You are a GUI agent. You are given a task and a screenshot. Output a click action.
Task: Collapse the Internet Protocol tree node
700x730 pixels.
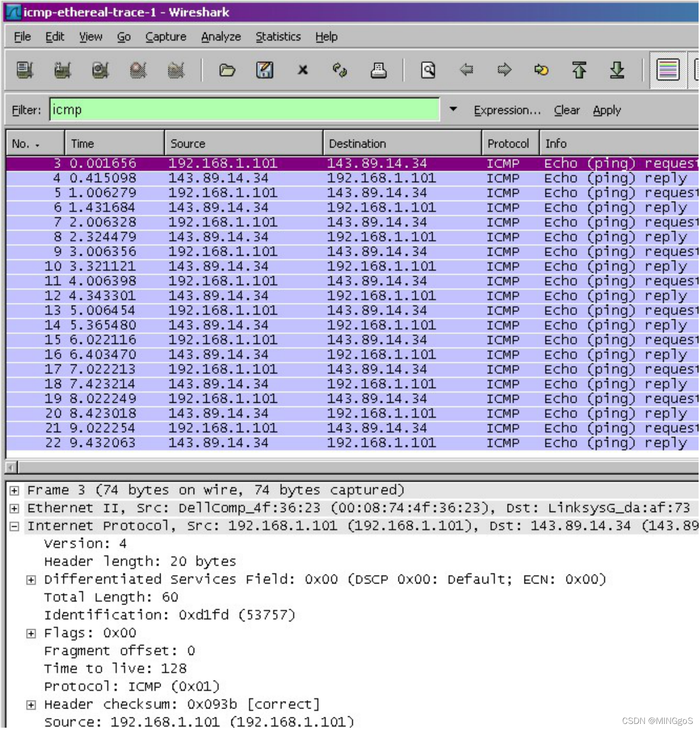point(14,527)
